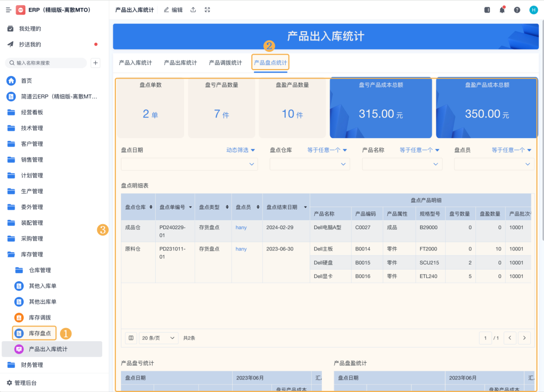Open 盘点单编号 column dropdown arrow

(x=190, y=207)
